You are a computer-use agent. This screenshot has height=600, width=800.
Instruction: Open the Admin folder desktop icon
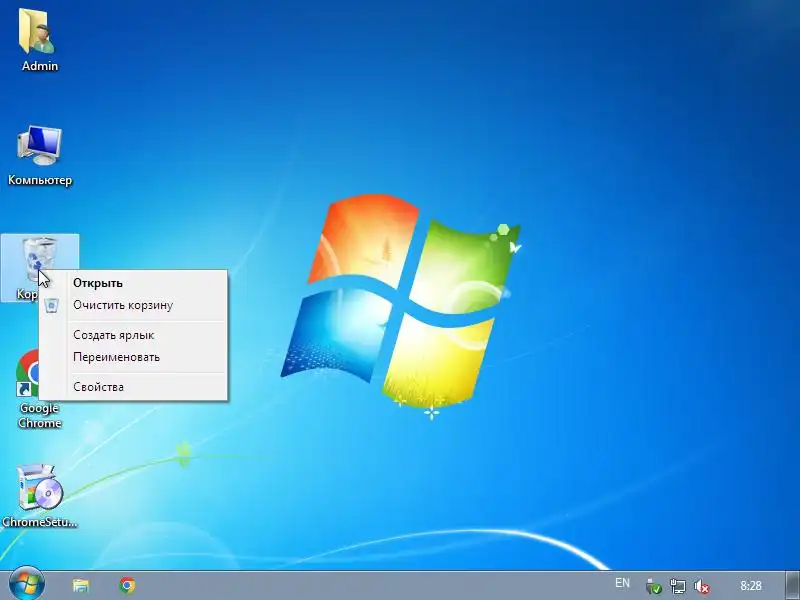pyautogui.click(x=39, y=40)
